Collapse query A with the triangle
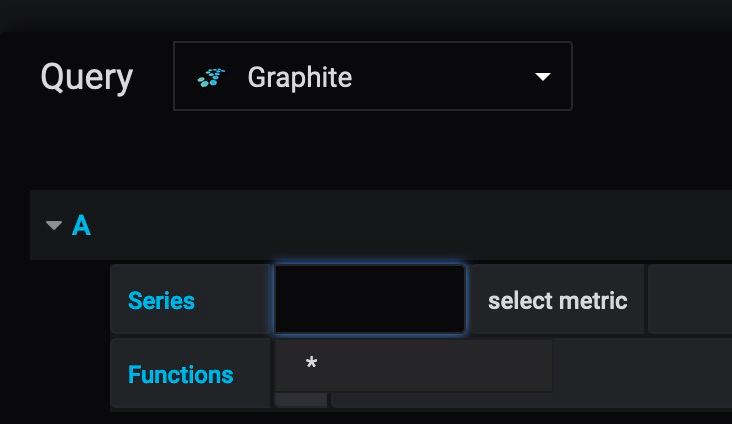 pos(54,225)
